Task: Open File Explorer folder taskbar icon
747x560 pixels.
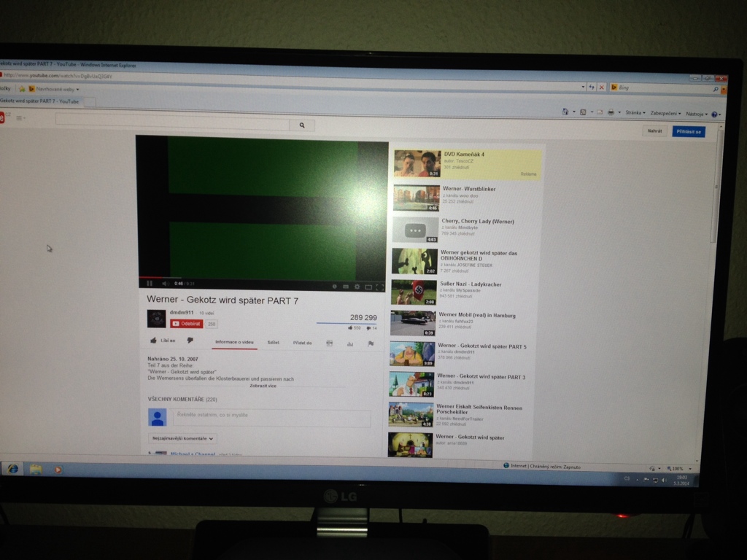Action: [36, 470]
